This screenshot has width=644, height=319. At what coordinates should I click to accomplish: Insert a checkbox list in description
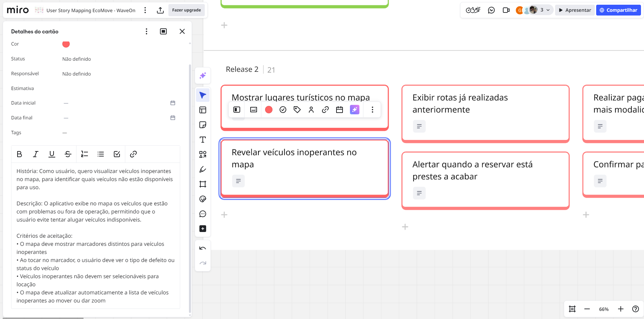click(x=117, y=154)
